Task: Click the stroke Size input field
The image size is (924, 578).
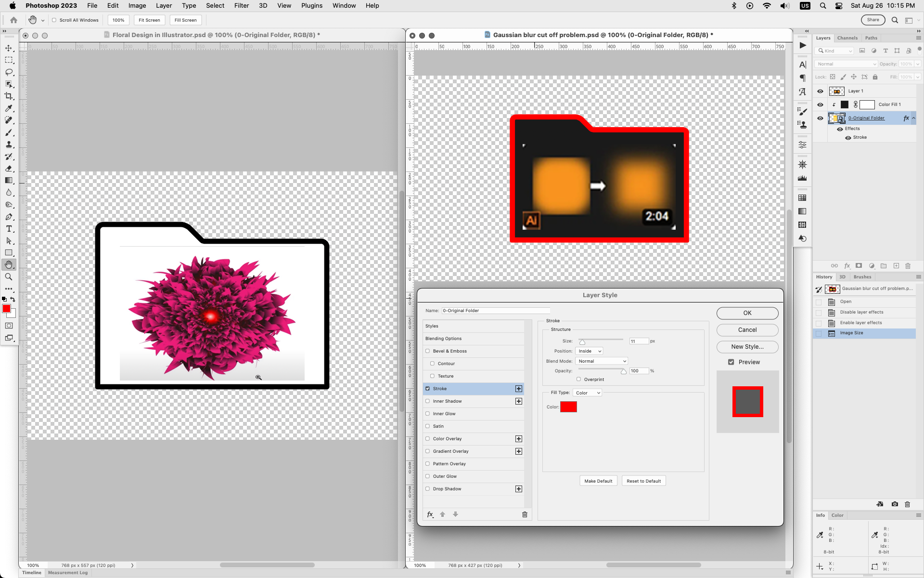Action: pyautogui.click(x=638, y=341)
